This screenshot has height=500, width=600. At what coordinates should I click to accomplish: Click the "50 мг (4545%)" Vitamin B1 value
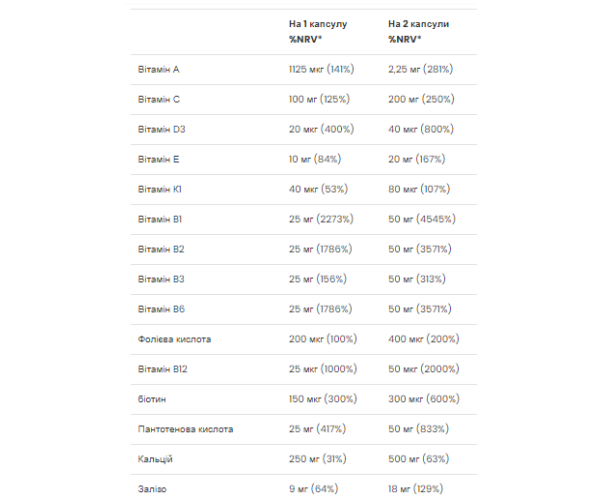pos(423,219)
